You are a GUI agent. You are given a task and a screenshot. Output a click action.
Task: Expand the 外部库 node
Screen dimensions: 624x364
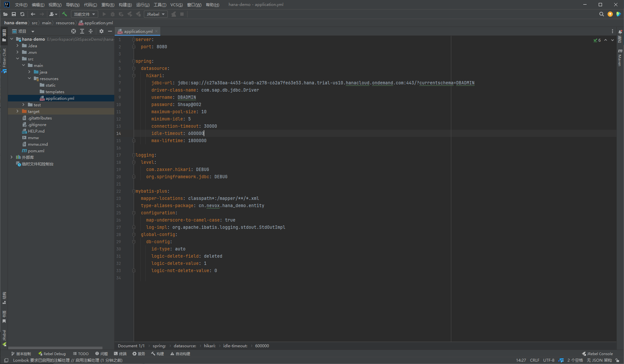tap(12, 157)
